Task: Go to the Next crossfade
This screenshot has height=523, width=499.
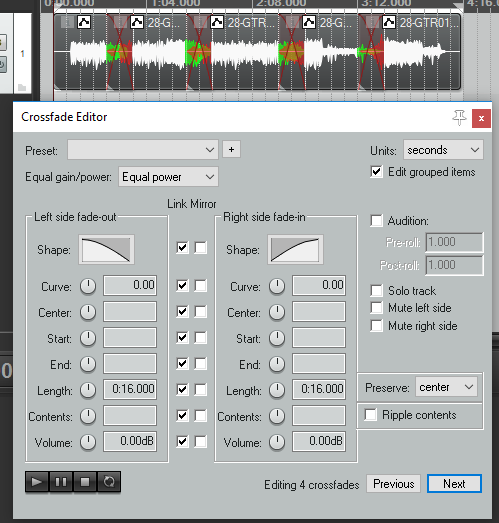Action: (454, 484)
